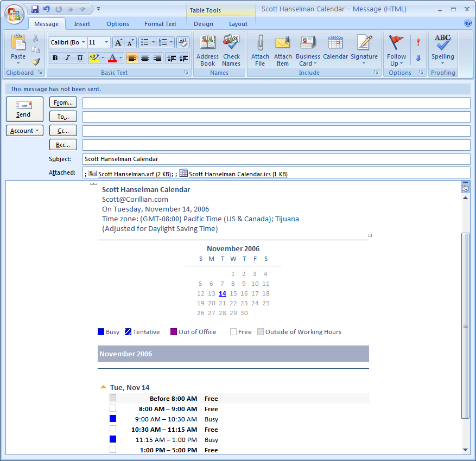This screenshot has height=461, width=476.
Task: Mark message as High Importance
Action: coord(418,42)
